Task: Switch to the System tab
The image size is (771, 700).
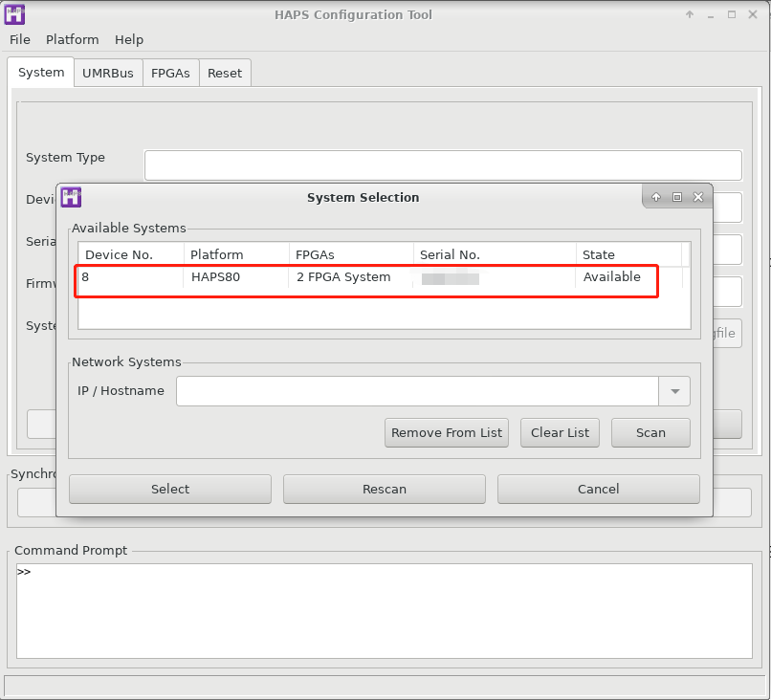Action: point(41,73)
